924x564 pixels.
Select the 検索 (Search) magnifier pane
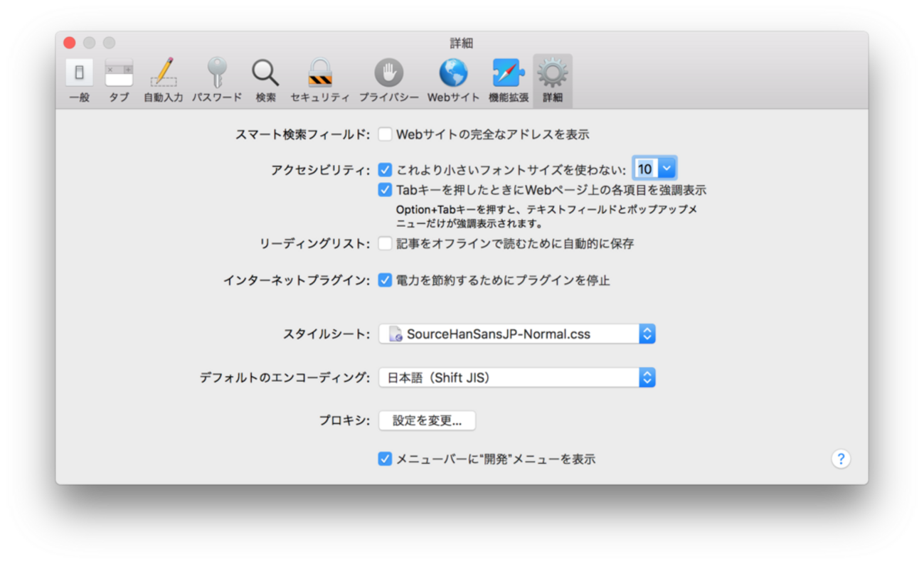pos(265,81)
